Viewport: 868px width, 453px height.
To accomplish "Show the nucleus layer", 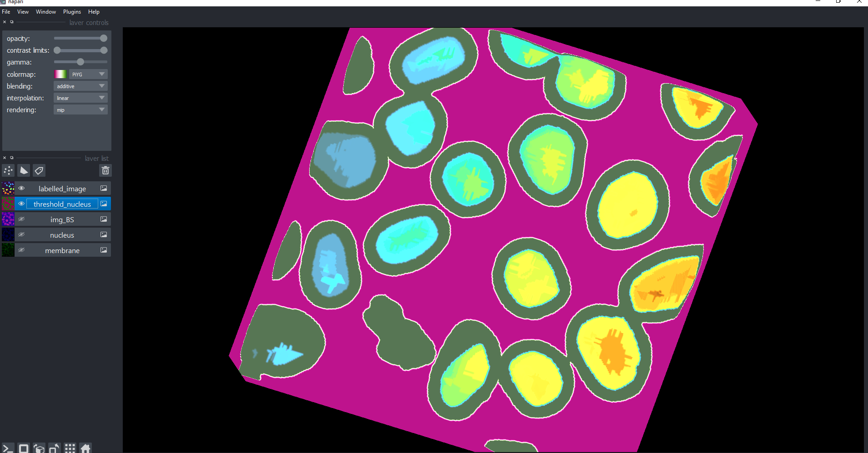I will pos(21,234).
